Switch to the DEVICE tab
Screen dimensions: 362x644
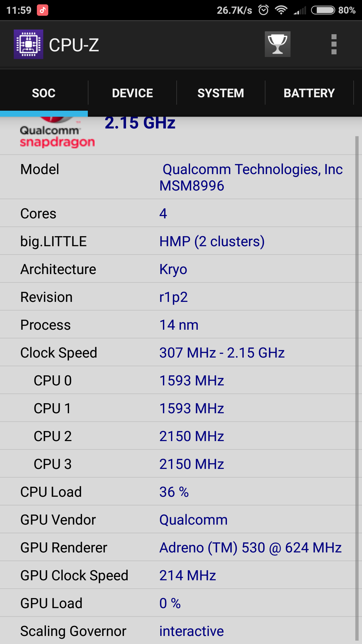tap(132, 93)
